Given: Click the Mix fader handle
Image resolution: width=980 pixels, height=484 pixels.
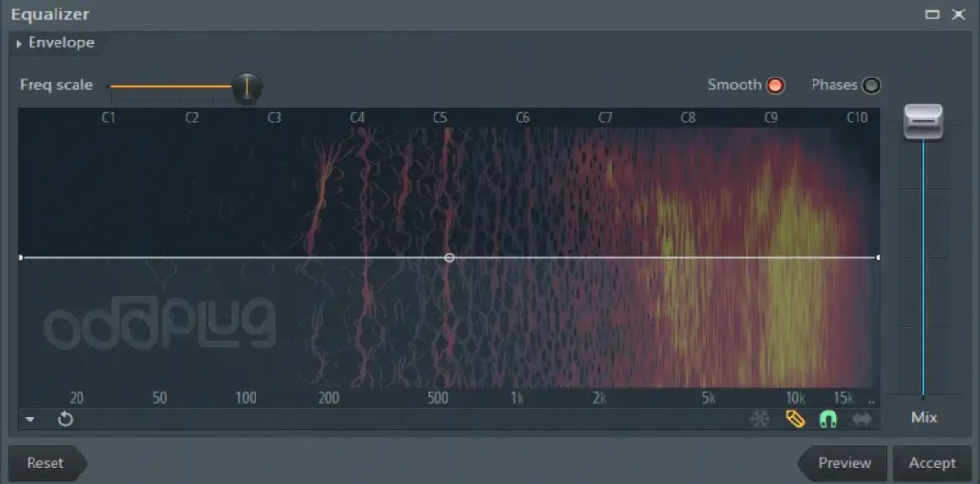Looking at the screenshot, I should (924, 121).
